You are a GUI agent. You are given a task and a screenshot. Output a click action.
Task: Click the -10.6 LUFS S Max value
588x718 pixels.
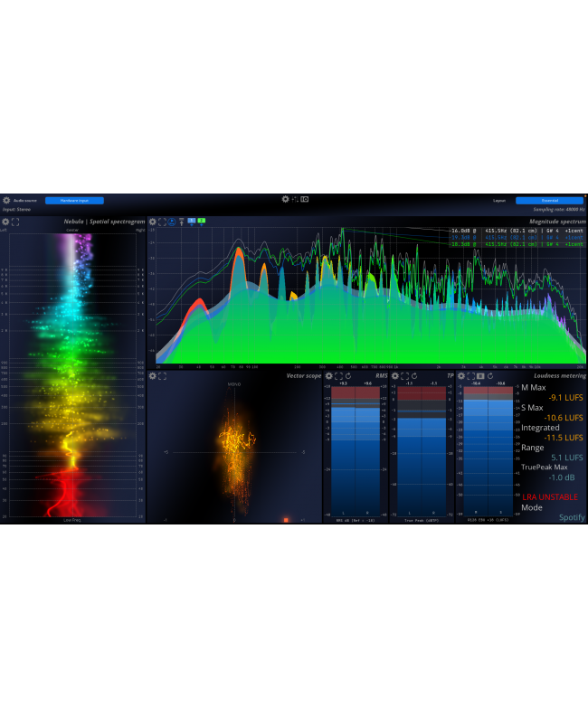pyautogui.click(x=564, y=418)
